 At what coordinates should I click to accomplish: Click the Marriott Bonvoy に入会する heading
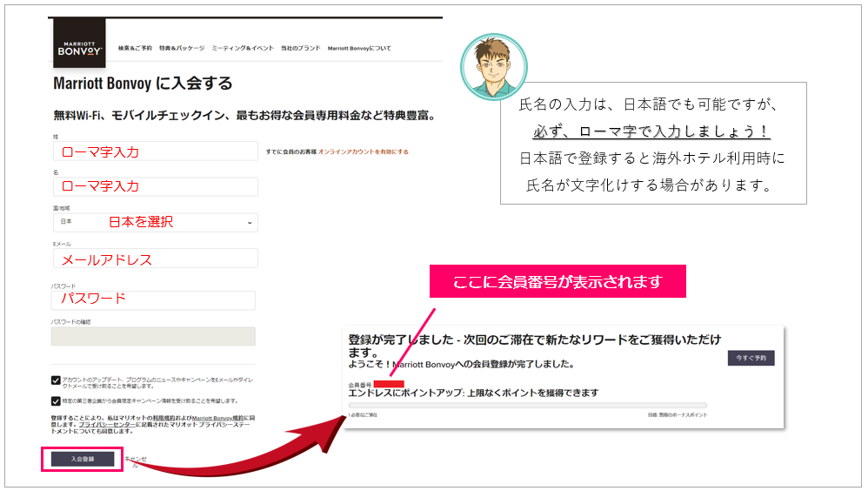click(x=143, y=84)
